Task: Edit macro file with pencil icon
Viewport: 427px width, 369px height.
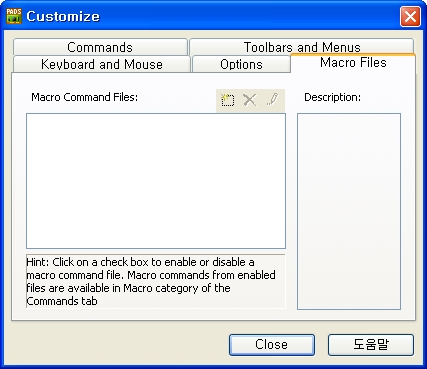Action: (x=272, y=100)
